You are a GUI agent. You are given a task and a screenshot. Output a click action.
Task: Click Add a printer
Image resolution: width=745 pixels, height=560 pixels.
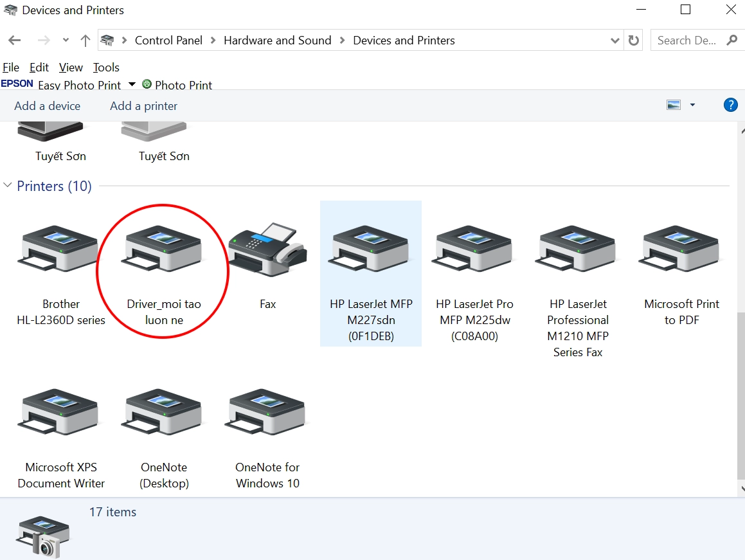(143, 106)
